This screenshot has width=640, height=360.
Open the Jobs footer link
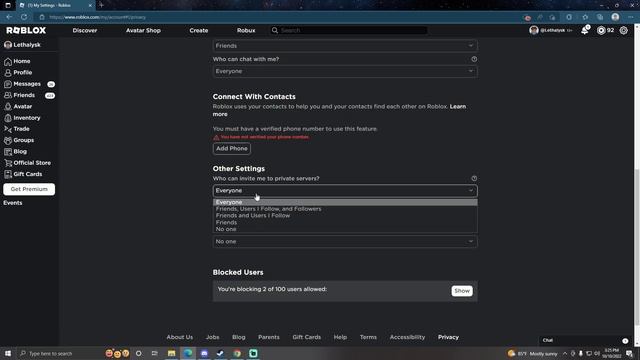[213, 337]
